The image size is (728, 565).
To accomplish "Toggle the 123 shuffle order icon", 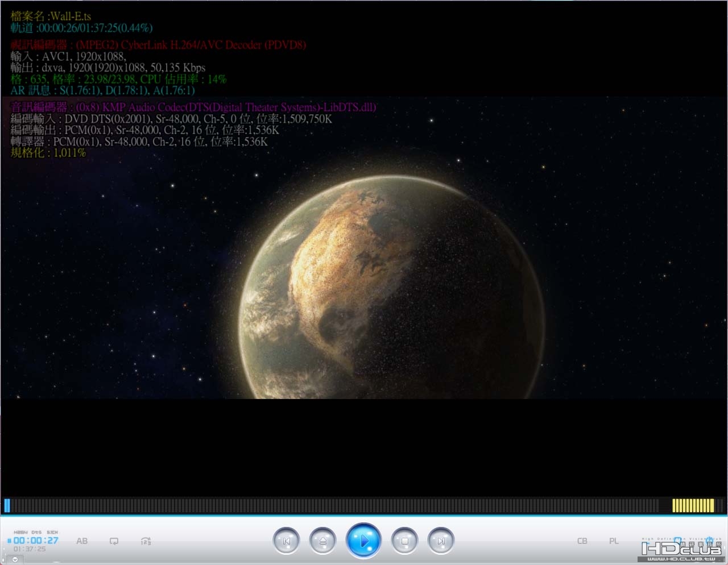I will (x=146, y=541).
